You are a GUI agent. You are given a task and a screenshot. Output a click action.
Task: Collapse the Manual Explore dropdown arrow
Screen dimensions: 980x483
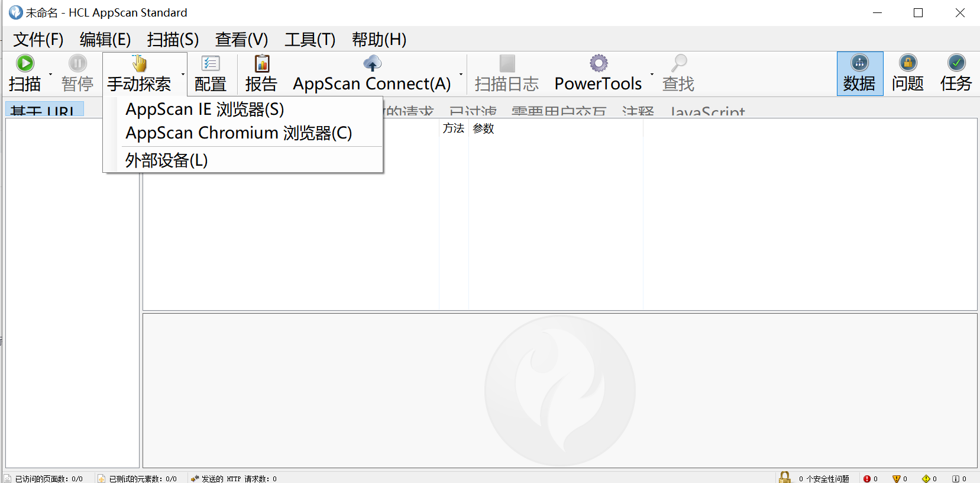point(183,75)
